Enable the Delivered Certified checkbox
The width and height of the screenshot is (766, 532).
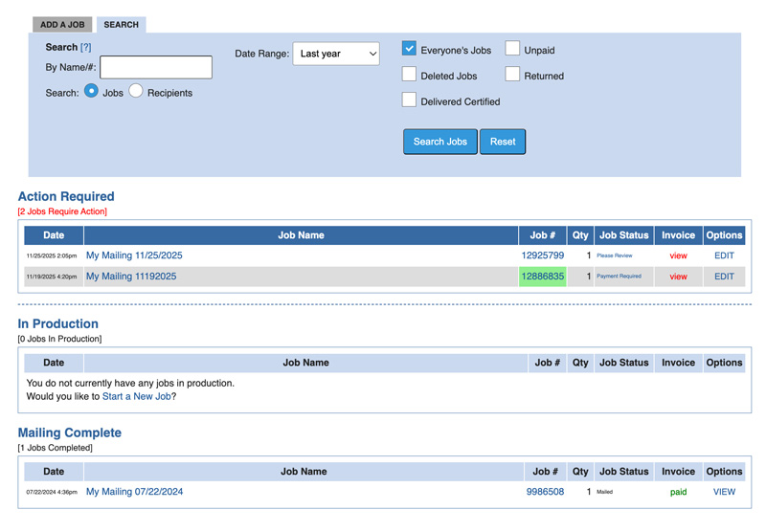409,100
